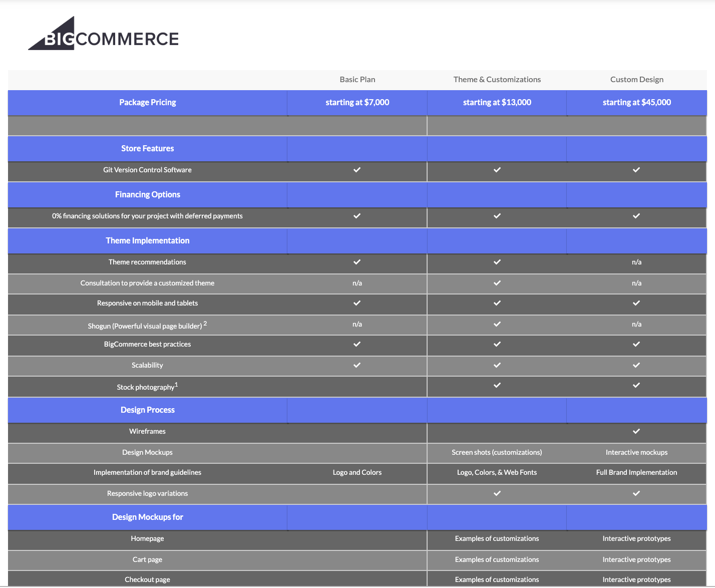
Task: Click 'starting at $7,000' price
Action: tap(357, 102)
